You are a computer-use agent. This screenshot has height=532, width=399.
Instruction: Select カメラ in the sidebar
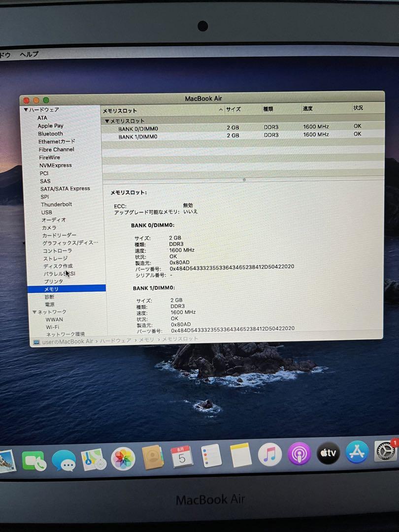[x=49, y=228]
